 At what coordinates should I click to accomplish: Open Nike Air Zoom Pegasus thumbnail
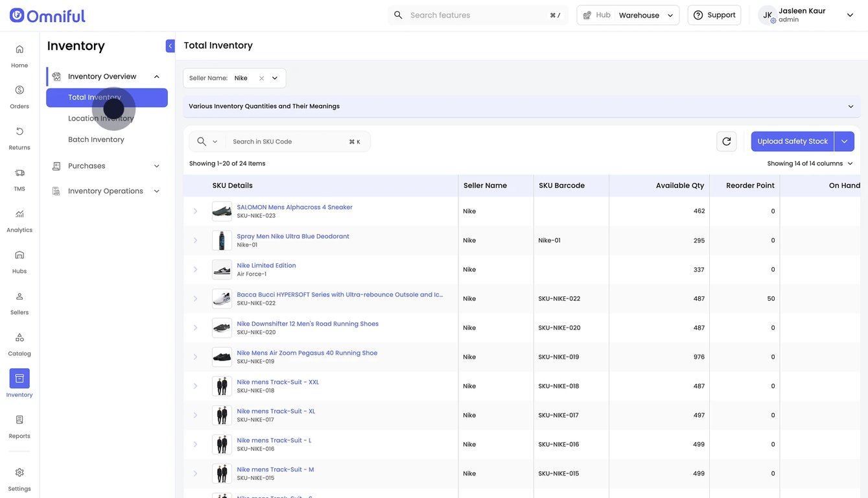[x=222, y=357]
